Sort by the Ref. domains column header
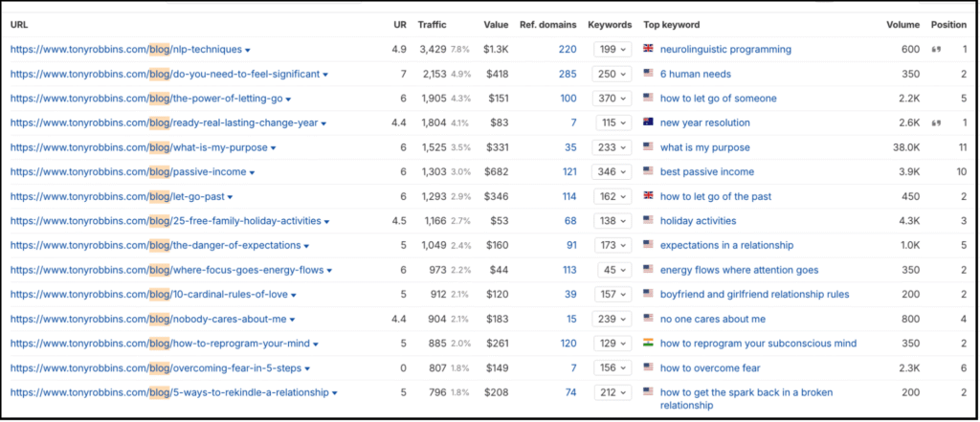 [x=548, y=25]
